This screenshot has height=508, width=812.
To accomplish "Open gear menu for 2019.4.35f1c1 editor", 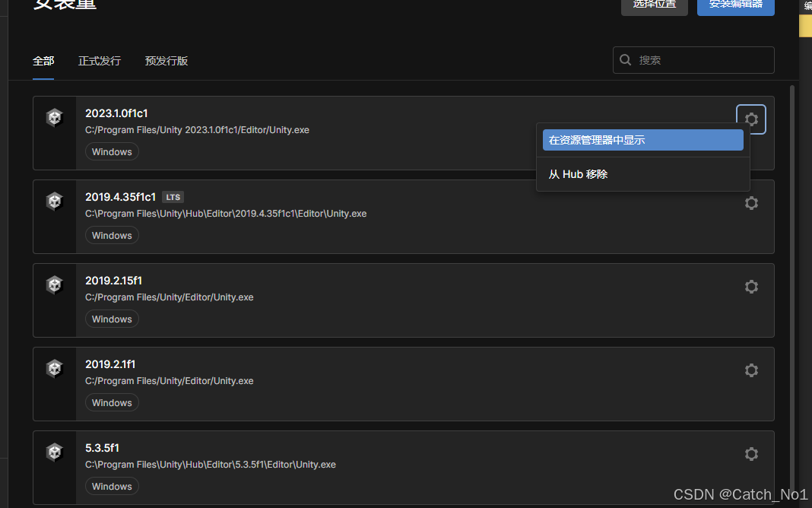I will coord(751,203).
